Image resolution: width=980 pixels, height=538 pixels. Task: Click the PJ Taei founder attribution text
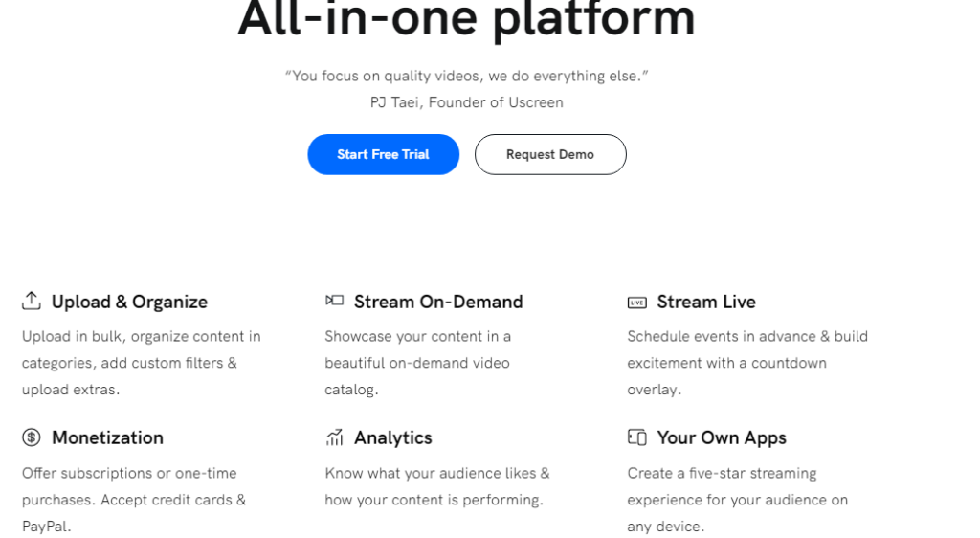pyautogui.click(x=466, y=102)
